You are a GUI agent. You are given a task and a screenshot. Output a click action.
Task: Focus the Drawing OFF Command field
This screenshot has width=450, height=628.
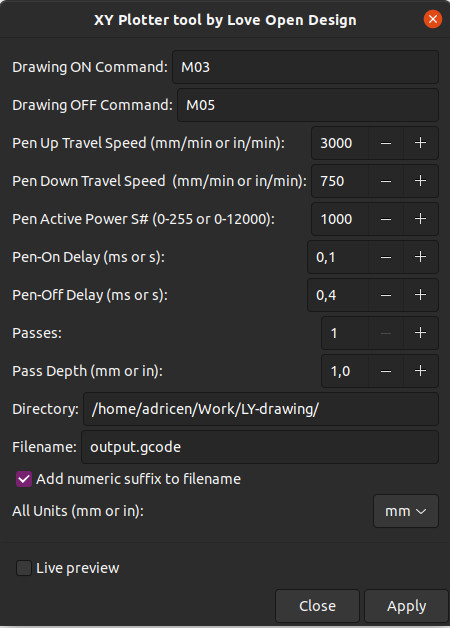click(308, 105)
